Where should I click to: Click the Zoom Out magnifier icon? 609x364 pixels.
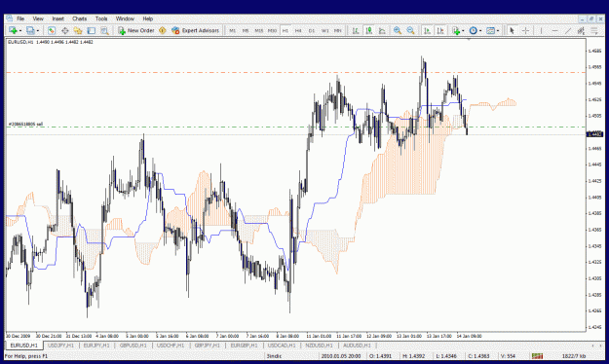tap(410, 30)
